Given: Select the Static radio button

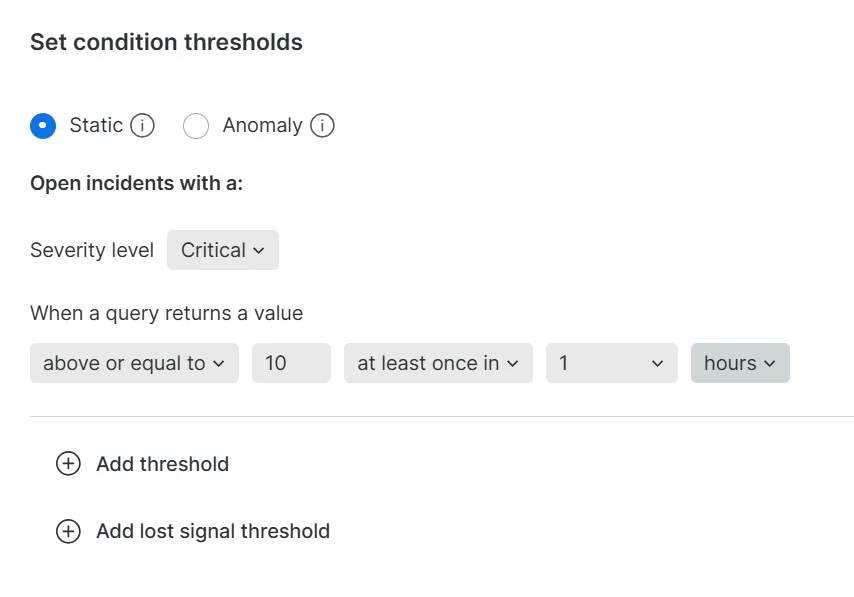Looking at the screenshot, I should 43,126.
